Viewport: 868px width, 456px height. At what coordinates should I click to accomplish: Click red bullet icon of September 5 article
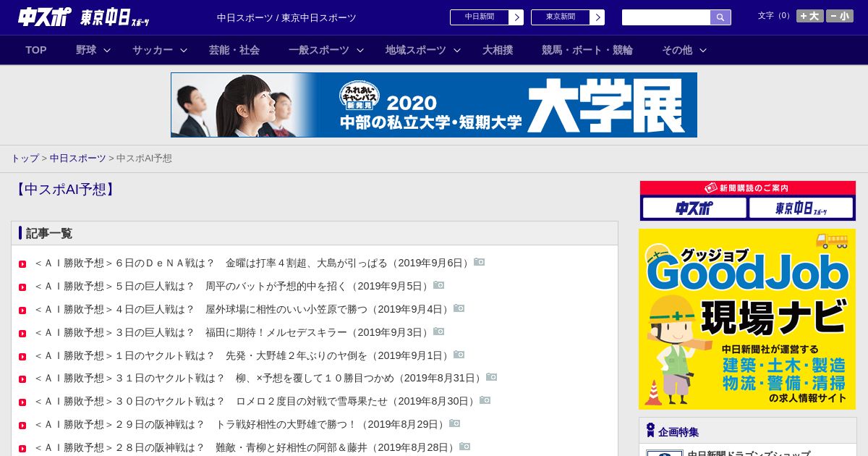click(22, 287)
